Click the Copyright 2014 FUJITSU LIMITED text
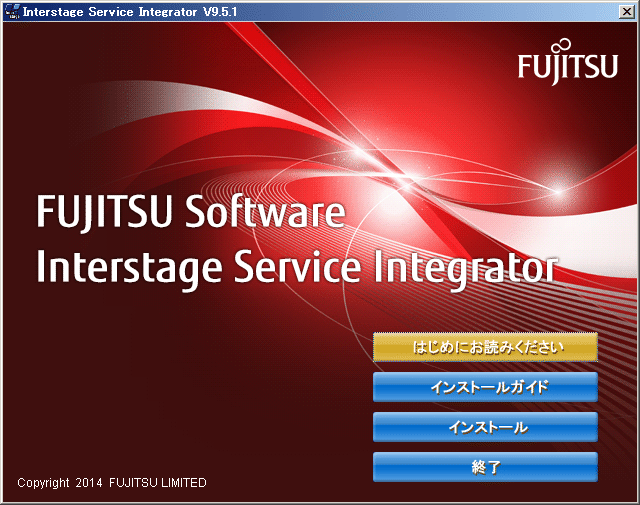This screenshot has width=640, height=505. pyautogui.click(x=112, y=483)
